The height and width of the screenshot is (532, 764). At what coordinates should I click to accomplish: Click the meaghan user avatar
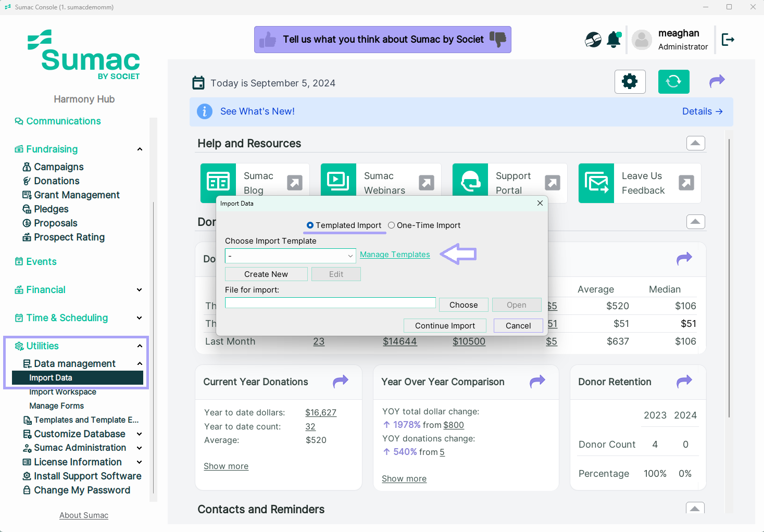[642, 40]
